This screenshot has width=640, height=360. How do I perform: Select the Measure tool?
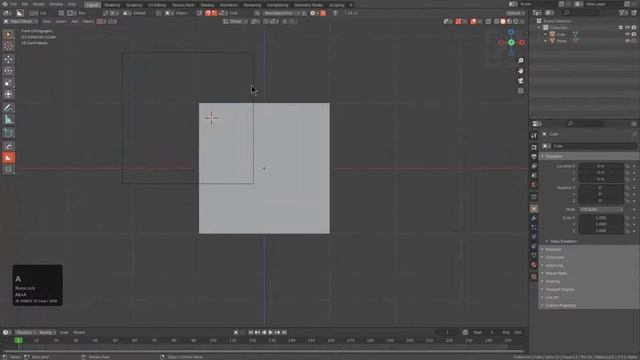[x=8, y=119]
